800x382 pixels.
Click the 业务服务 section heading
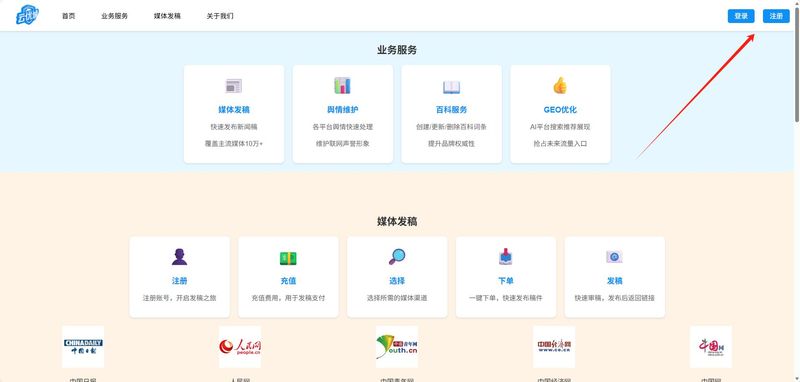397,50
